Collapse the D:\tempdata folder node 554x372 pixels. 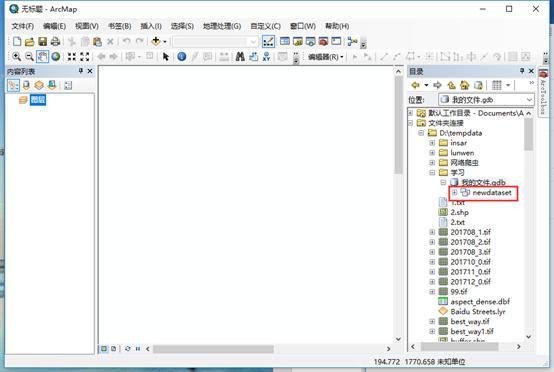pyautogui.click(x=421, y=133)
